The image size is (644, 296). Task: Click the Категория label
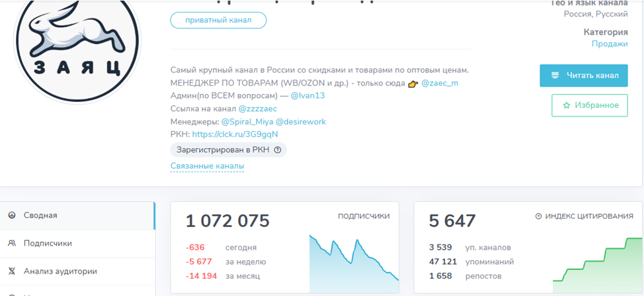[x=606, y=32]
